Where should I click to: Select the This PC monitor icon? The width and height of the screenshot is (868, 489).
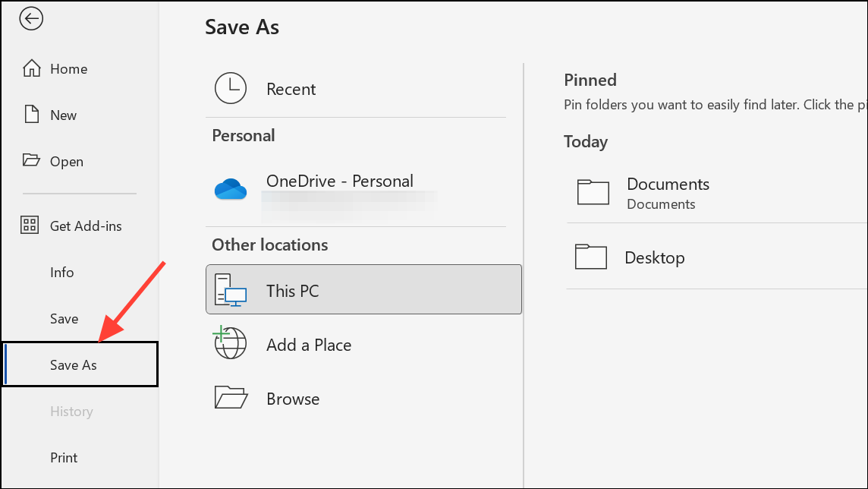(x=231, y=289)
